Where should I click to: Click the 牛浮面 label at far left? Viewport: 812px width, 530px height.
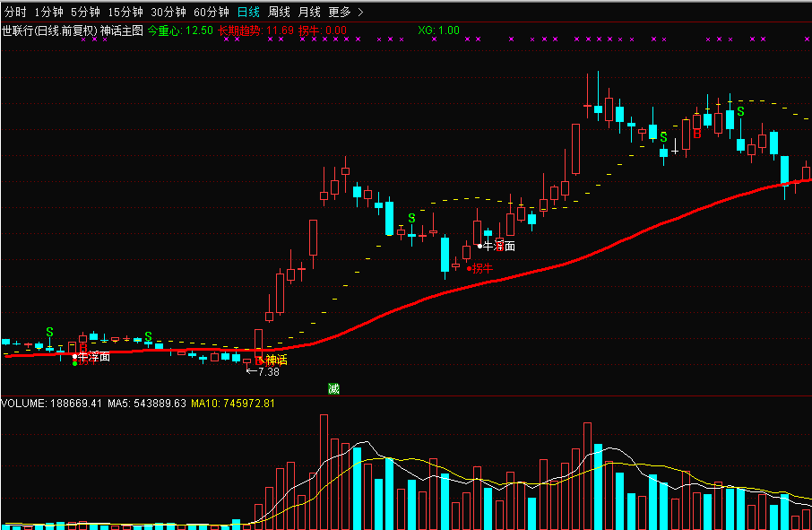(x=94, y=357)
